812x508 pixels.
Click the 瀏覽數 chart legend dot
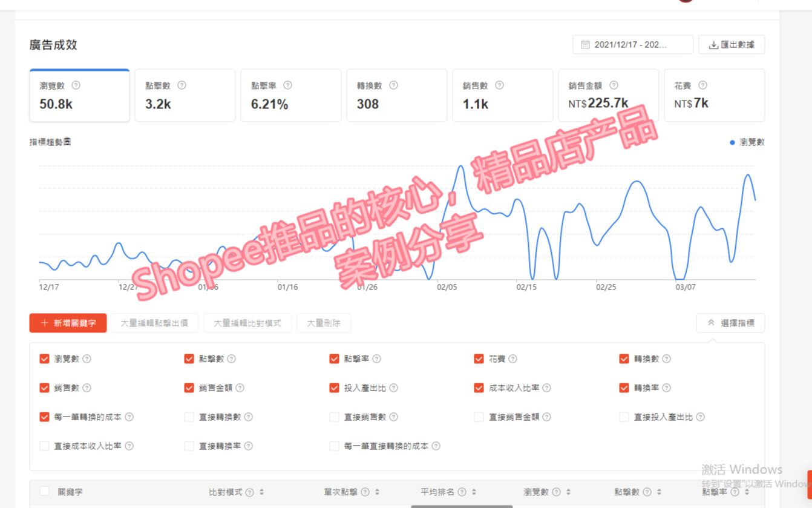point(732,142)
